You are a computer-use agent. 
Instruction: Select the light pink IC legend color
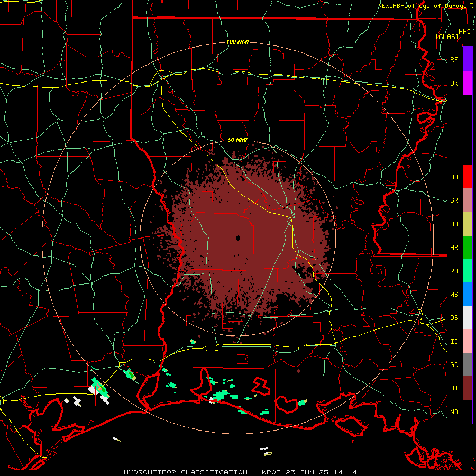tap(467, 341)
